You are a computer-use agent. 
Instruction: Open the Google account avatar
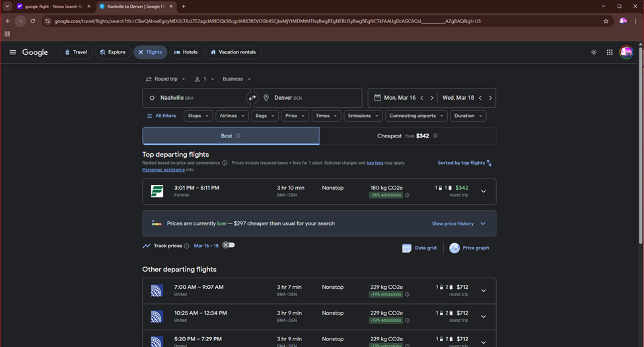pos(626,52)
